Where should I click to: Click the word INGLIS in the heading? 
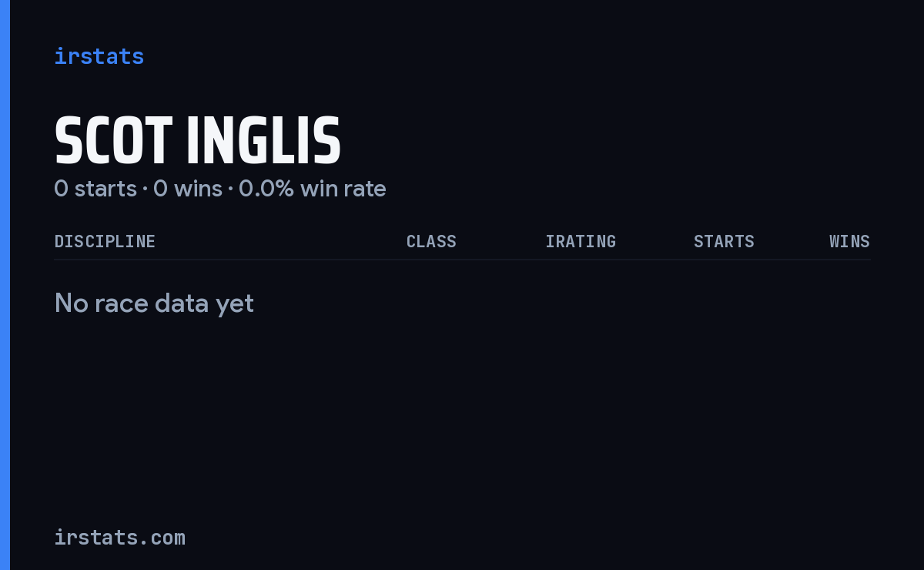point(264,141)
